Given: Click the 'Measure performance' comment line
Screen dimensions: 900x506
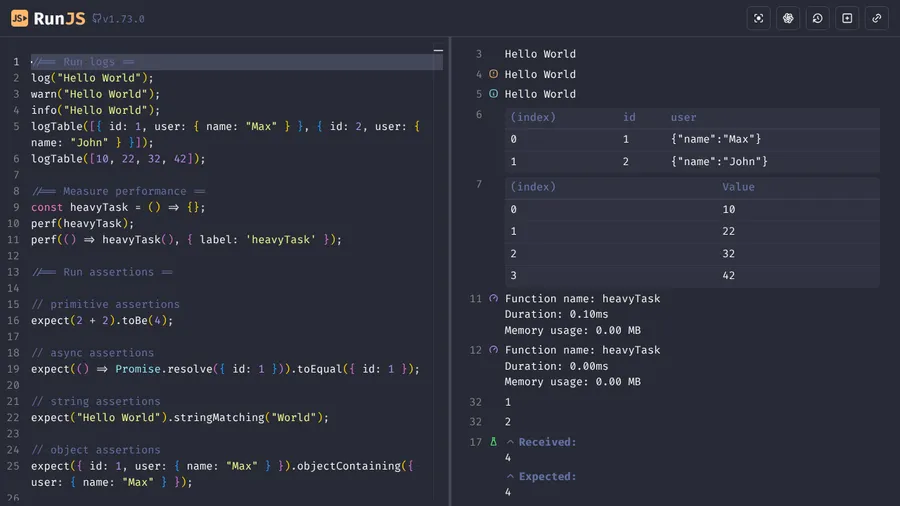Looking at the screenshot, I should pos(118,191).
